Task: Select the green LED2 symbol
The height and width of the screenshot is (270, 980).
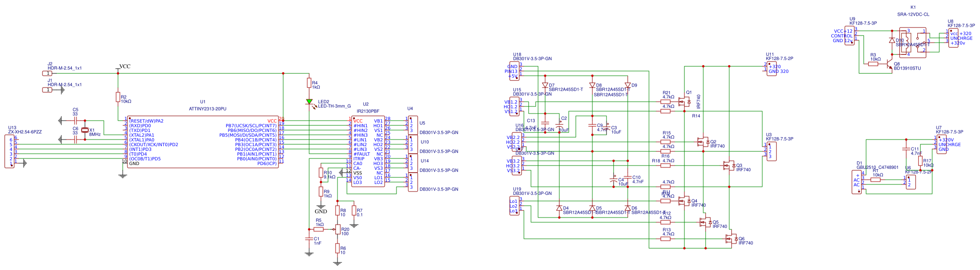Action: pyautogui.click(x=309, y=102)
